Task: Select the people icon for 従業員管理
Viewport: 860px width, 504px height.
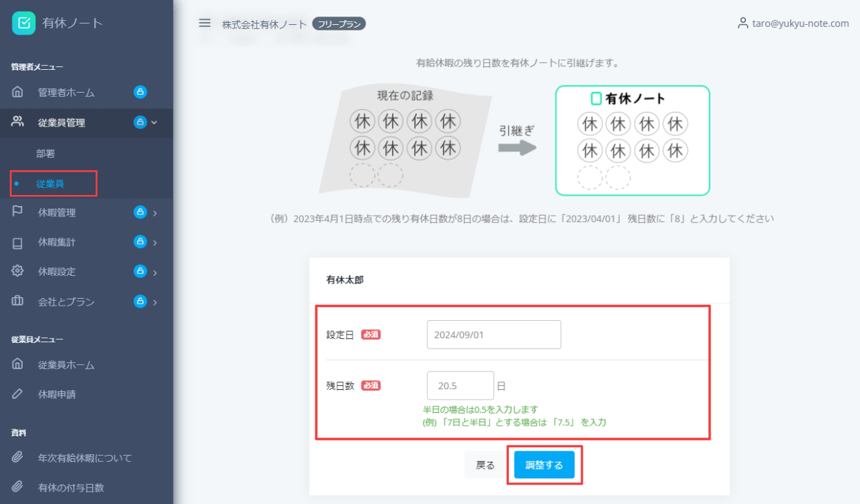Action: (x=17, y=123)
